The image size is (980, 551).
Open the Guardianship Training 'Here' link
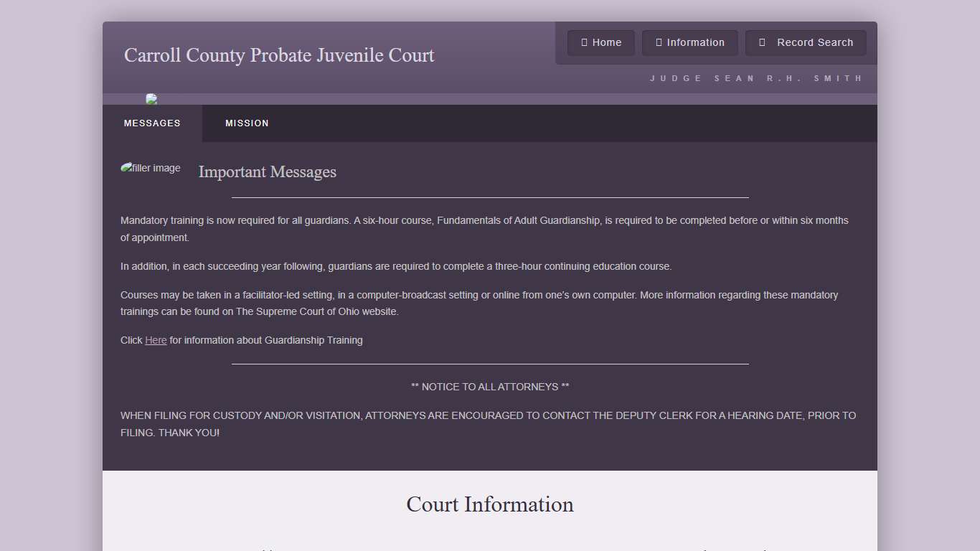(156, 340)
